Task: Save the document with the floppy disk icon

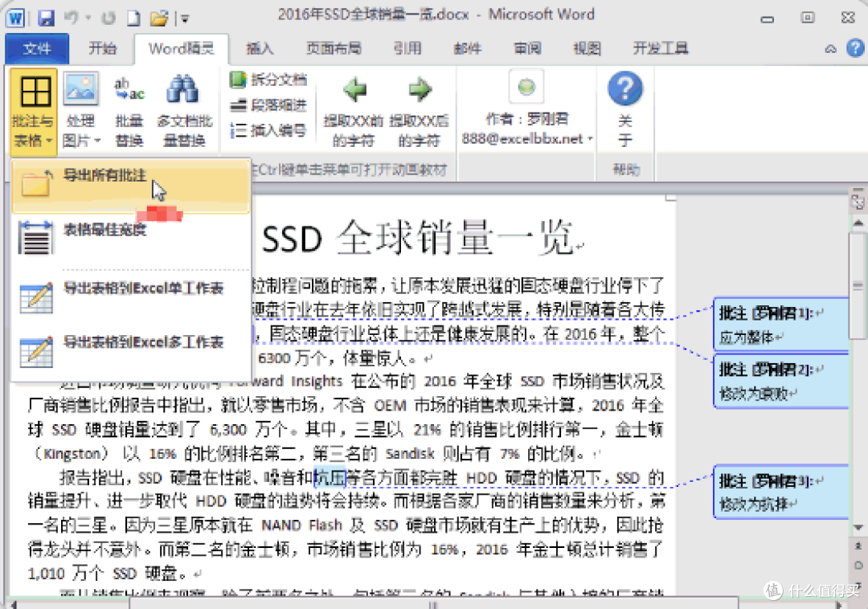Action: point(46,18)
